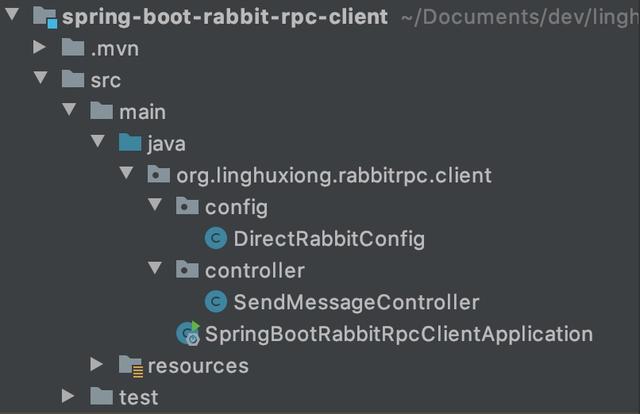Collapse the src folder arrow
The height and width of the screenshot is (414, 640).
click(x=40, y=78)
